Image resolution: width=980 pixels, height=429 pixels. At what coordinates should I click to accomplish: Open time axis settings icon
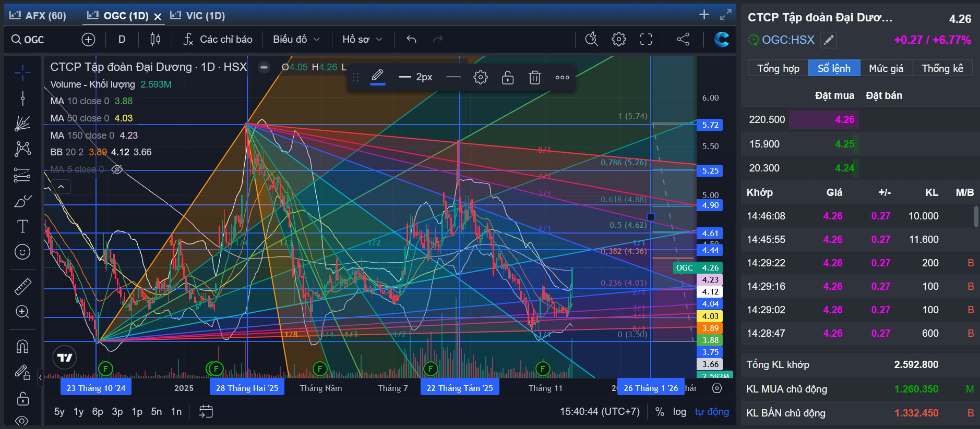coord(717,388)
